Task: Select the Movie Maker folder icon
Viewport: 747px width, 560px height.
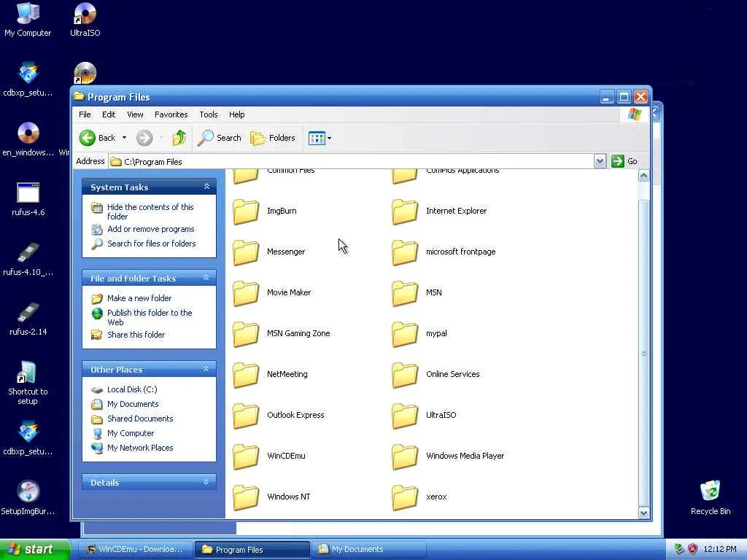Action: (x=246, y=293)
